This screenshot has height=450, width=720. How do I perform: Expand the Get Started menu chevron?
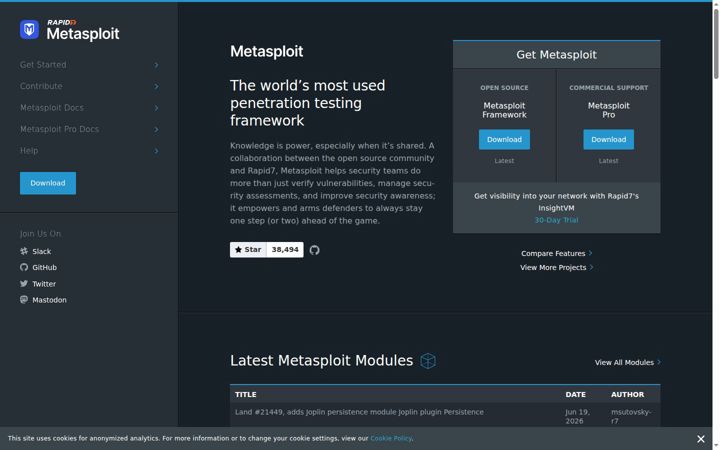pos(156,65)
